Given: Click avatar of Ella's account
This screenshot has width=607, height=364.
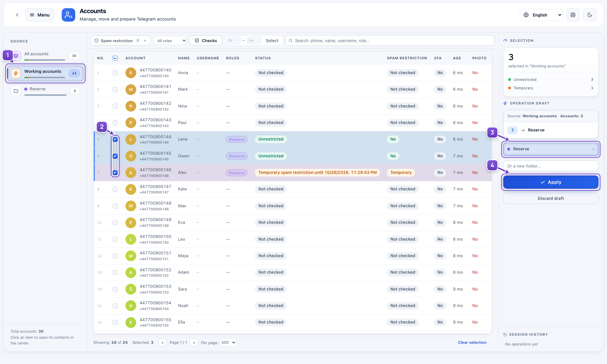Looking at the screenshot, I should click(131, 322).
